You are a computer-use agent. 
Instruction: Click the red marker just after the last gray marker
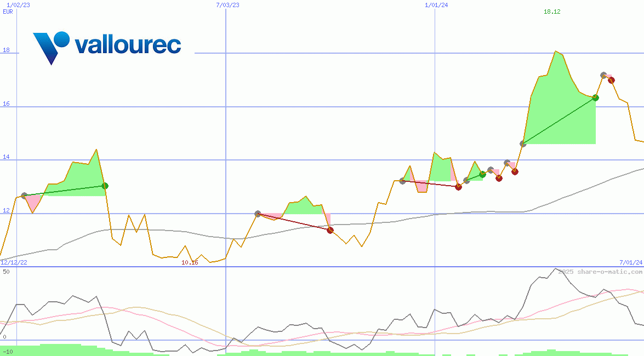coord(611,80)
